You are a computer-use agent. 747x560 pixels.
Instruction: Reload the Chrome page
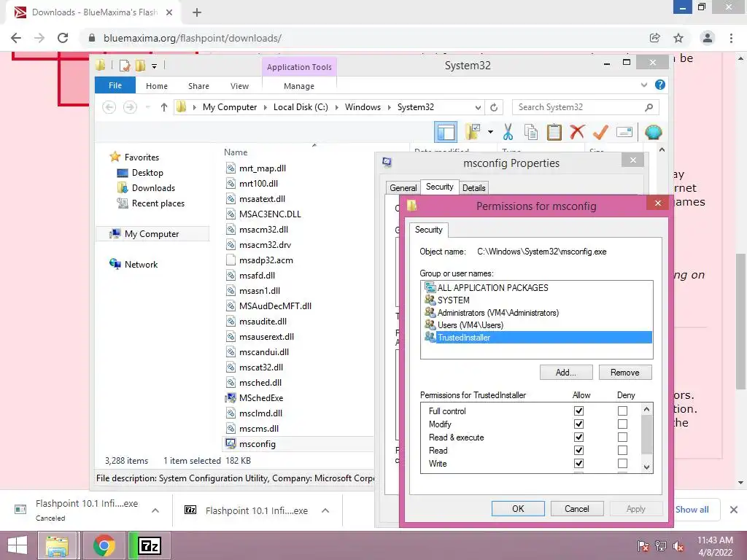[x=63, y=38]
